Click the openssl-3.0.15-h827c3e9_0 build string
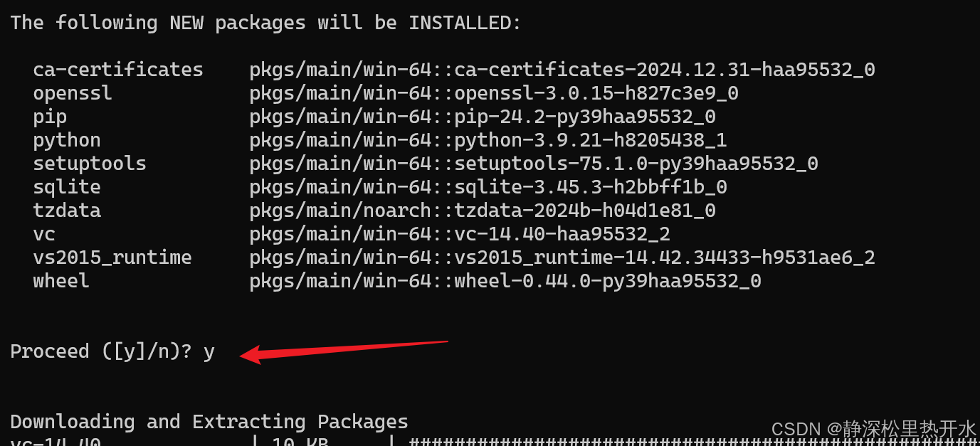The height and width of the screenshot is (446, 980). pos(596,93)
